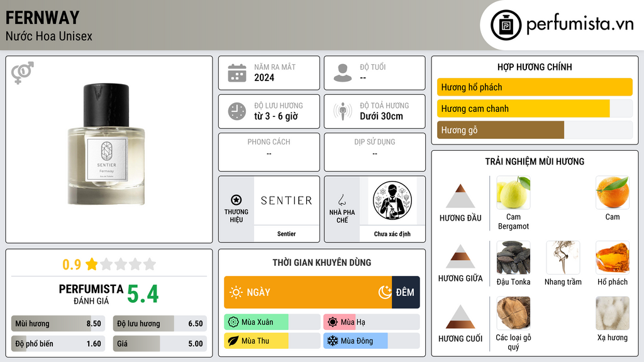The image size is (644, 362).
Task: Click the Mùa Xuân season bar
Action: pos(272,322)
